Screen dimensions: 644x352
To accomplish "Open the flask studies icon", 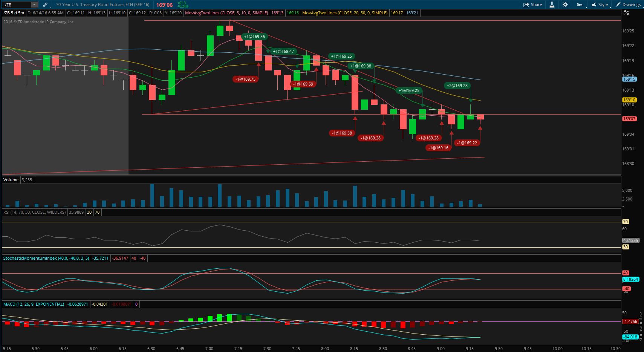I will [x=552, y=5].
